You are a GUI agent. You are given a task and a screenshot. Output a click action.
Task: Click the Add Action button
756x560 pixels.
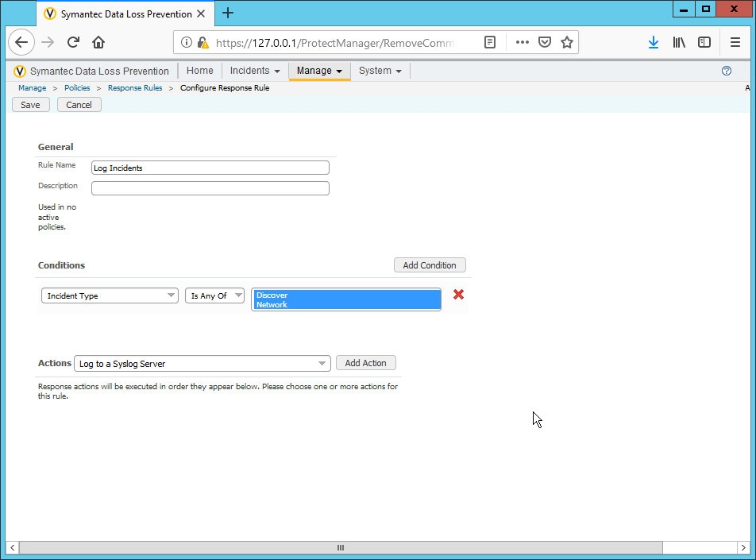click(365, 363)
